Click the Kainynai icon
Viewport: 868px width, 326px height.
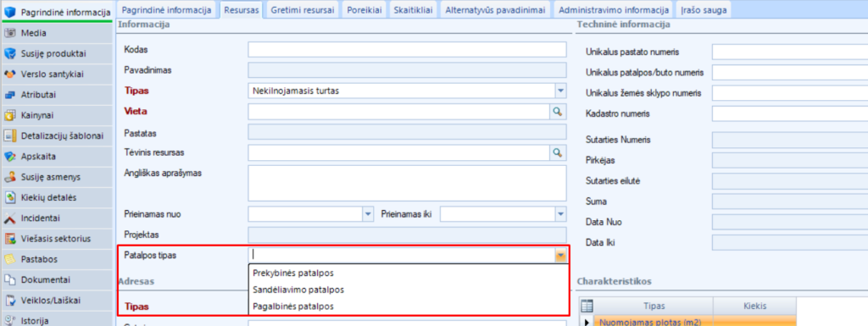coord(9,115)
